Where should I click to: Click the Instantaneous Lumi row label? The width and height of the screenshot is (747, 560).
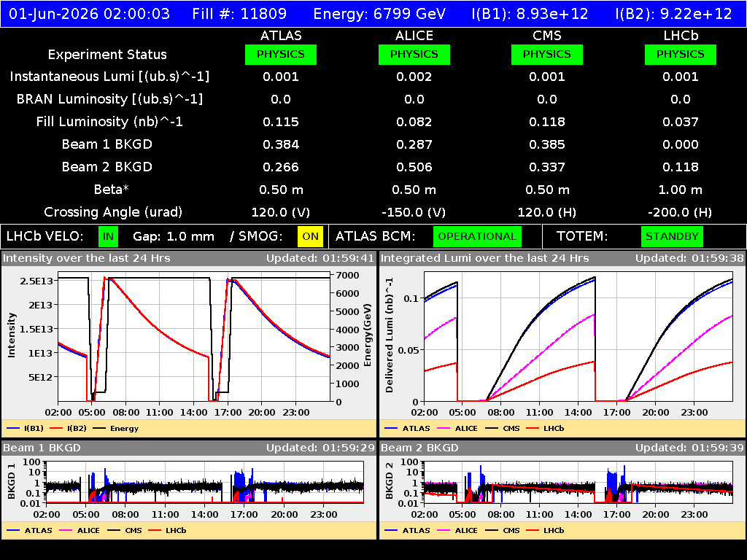click(x=109, y=77)
